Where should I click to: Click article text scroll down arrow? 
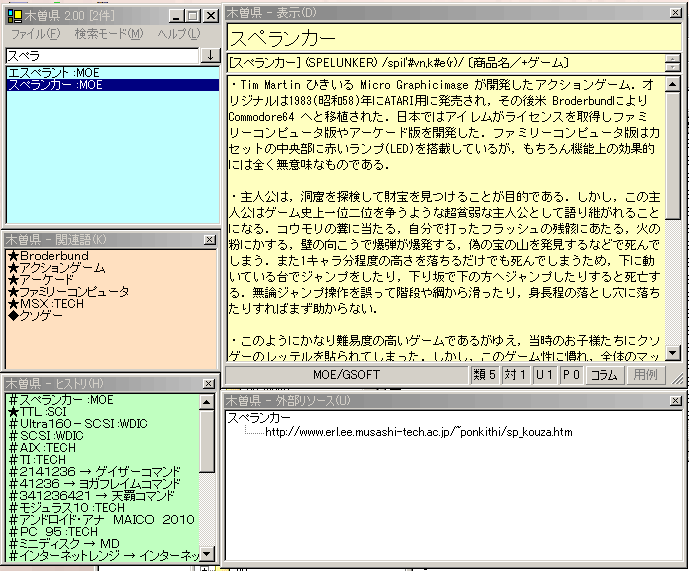[x=673, y=352]
